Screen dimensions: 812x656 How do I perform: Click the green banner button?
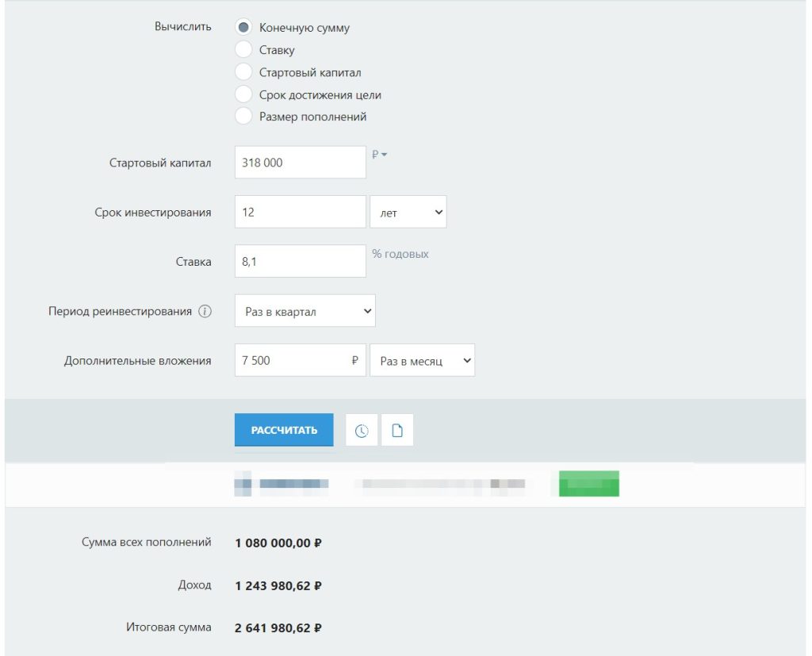589,483
